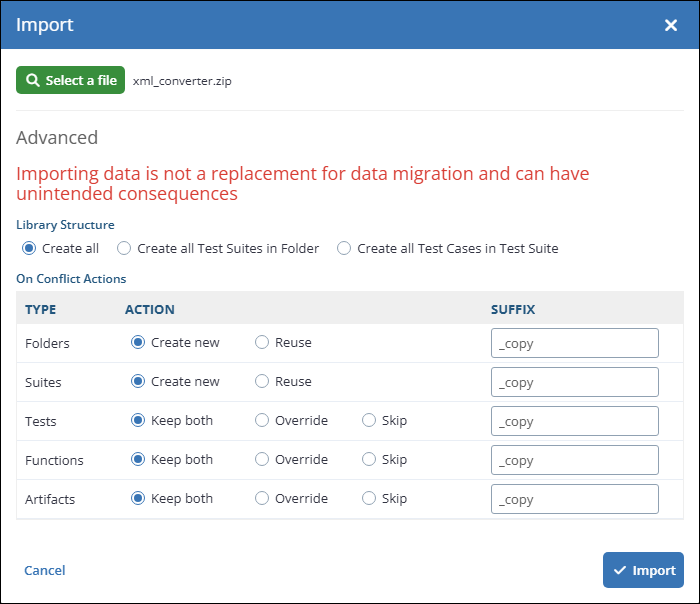Image resolution: width=700 pixels, height=604 pixels.
Task: Click the Suites suffix text box
Action: pyautogui.click(x=574, y=382)
